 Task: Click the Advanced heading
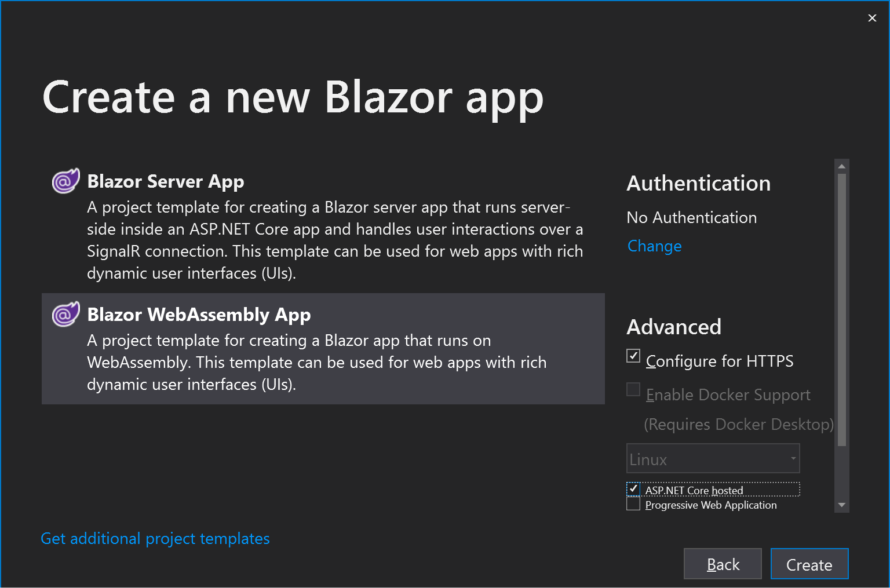tap(674, 327)
